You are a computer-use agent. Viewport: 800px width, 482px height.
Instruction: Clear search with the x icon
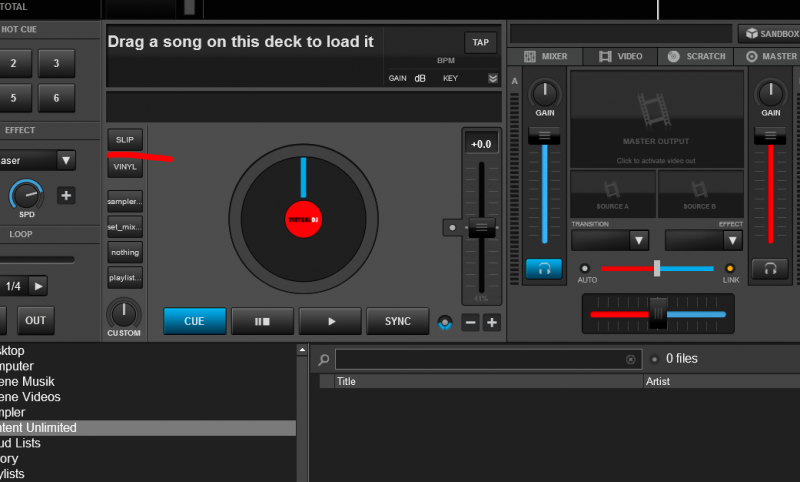[631, 360]
